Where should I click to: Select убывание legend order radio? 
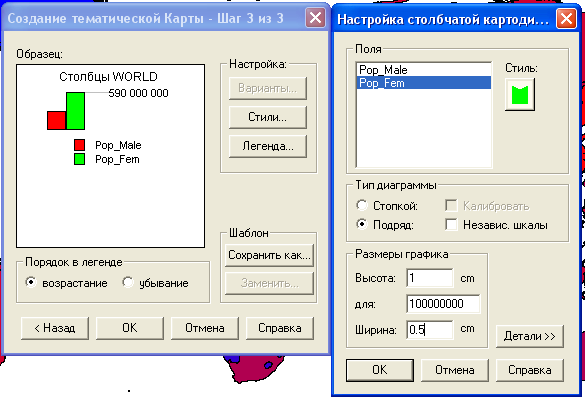click(x=128, y=282)
